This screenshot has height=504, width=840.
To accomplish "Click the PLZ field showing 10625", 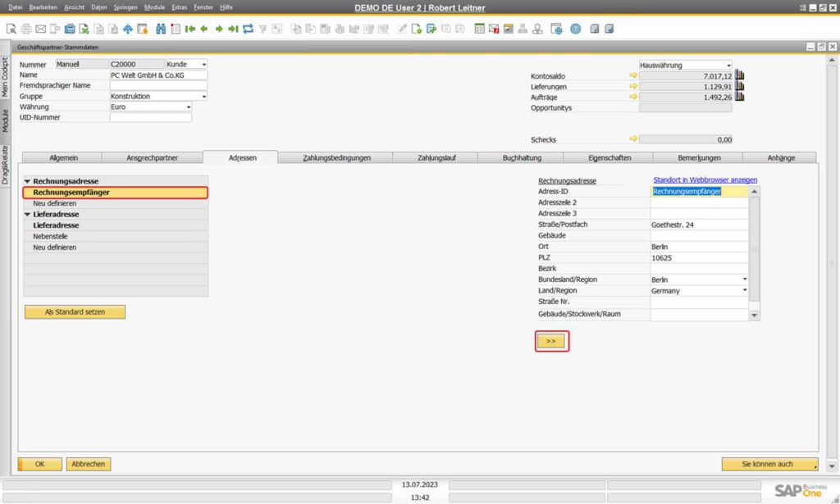I will [699, 258].
